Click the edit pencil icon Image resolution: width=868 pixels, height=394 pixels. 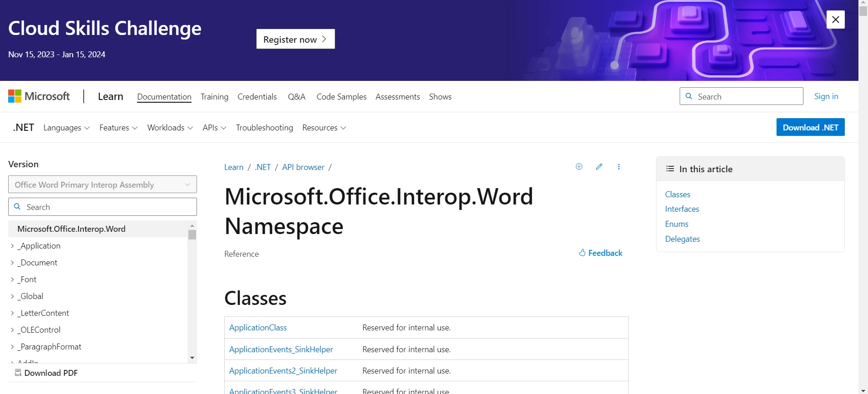599,167
